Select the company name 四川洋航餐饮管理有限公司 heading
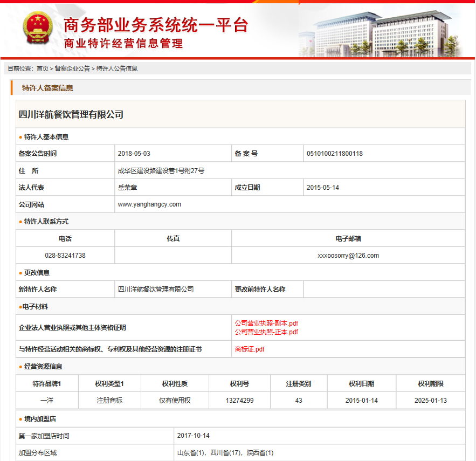 point(71,114)
